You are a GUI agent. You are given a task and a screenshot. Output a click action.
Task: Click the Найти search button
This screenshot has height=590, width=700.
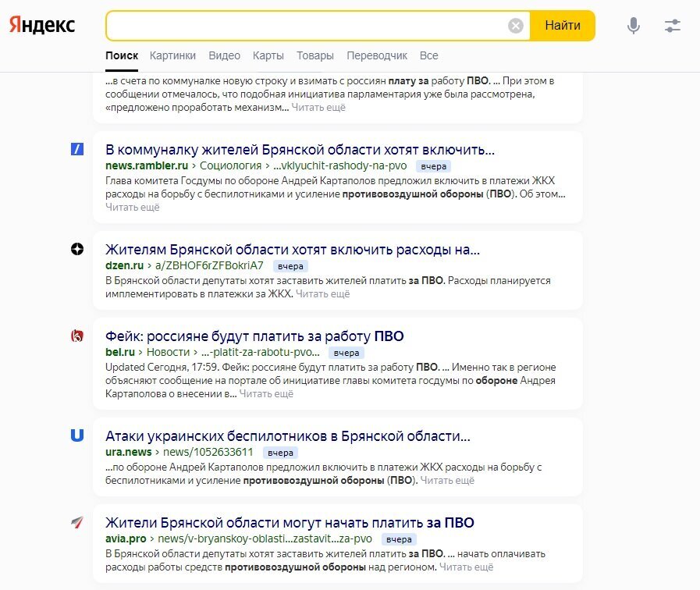point(563,26)
